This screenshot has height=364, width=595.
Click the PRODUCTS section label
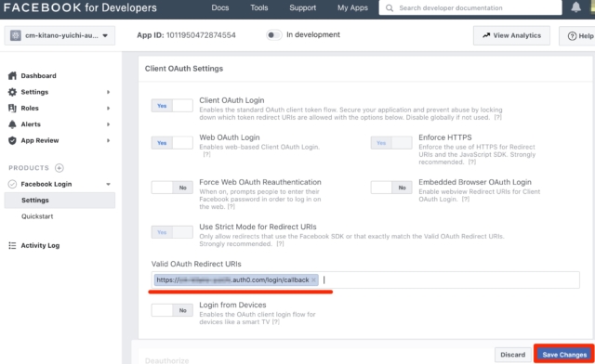point(29,168)
